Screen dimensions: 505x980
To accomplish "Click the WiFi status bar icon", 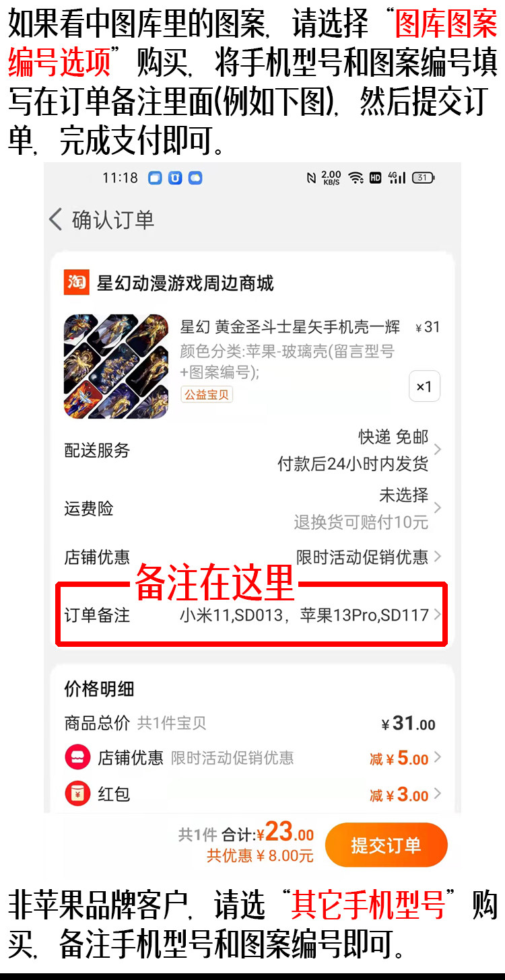I will click(356, 178).
